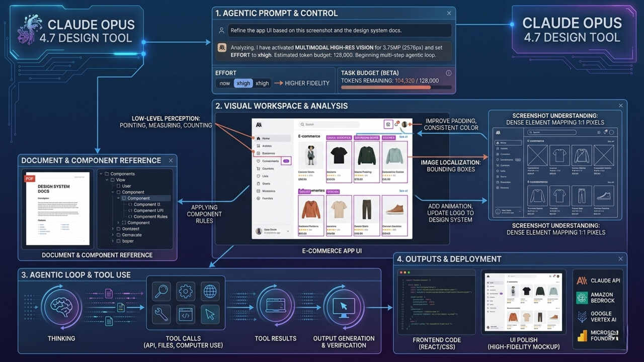Image resolution: width=644 pixels, height=362 pixels.
Task: Click the search field in e-commerce app
Action: coord(329,124)
